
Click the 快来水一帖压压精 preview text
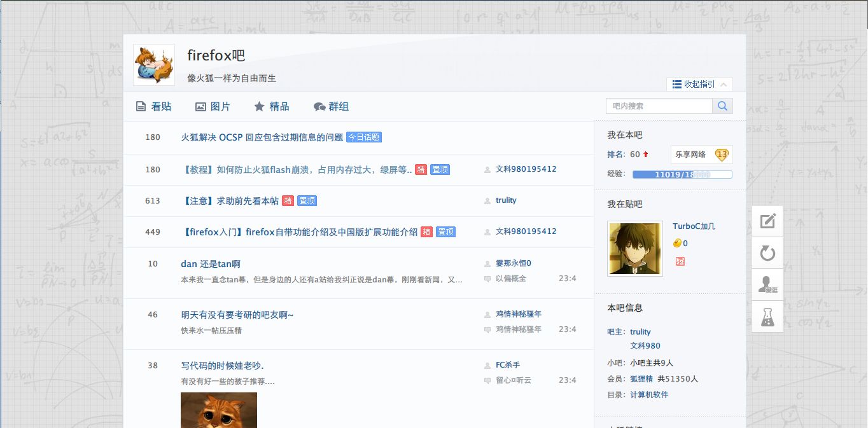[x=211, y=331]
